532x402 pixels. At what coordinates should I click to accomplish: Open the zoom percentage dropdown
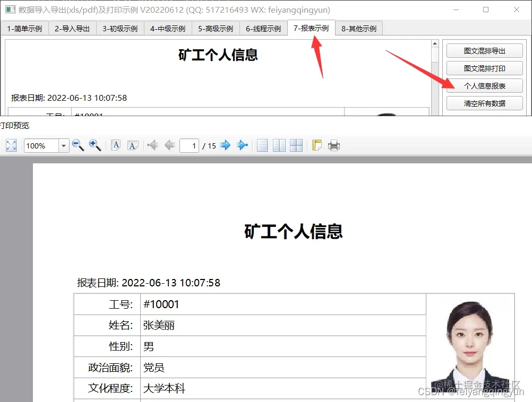[x=64, y=145]
